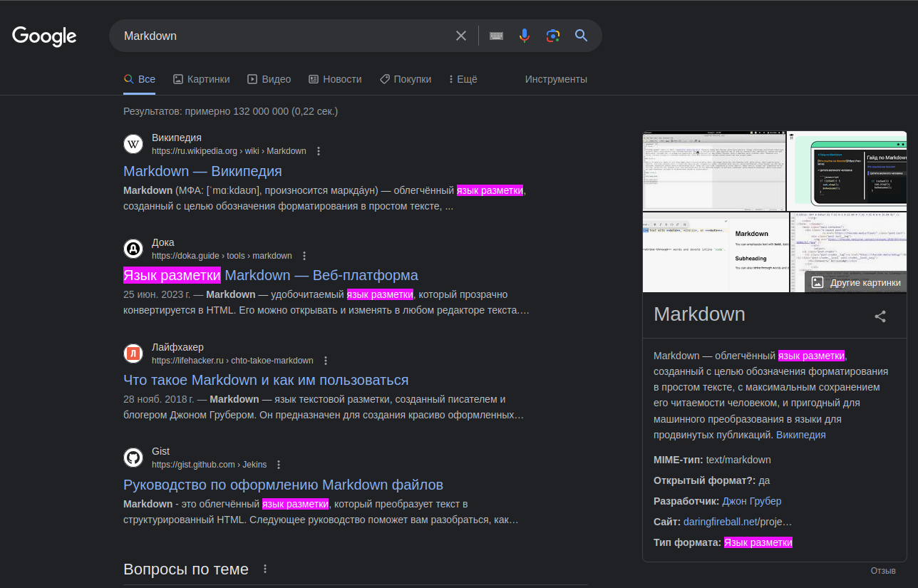Image resolution: width=918 pixels, height=588 pixels.
Task: Click the Дока site favicon
Action: (133, 249)
